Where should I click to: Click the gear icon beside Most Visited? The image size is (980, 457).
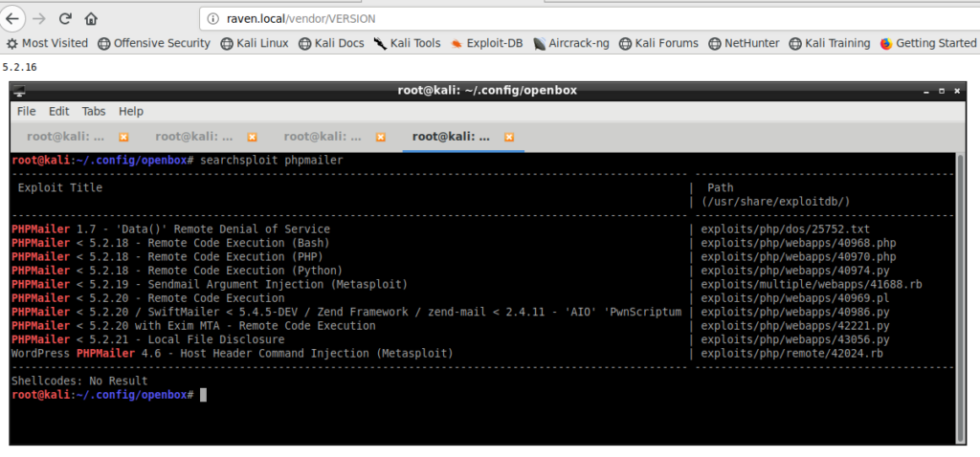pyautogui.click(x=11, y=44)
